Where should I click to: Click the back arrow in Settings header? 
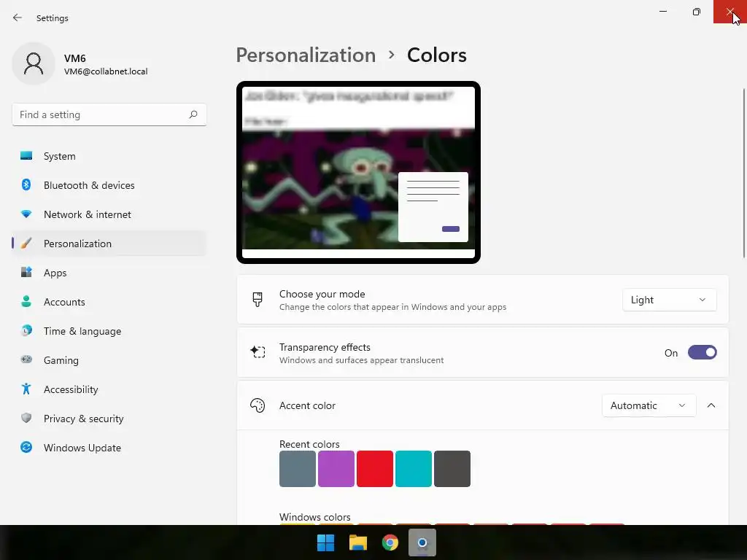[18, 17]
